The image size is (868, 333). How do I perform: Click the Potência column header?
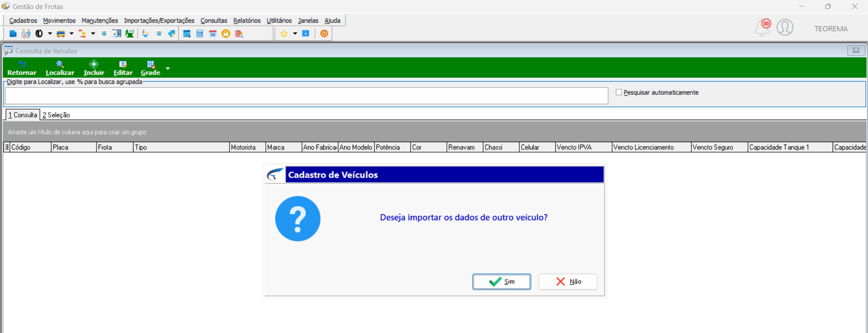click(392, 147)
